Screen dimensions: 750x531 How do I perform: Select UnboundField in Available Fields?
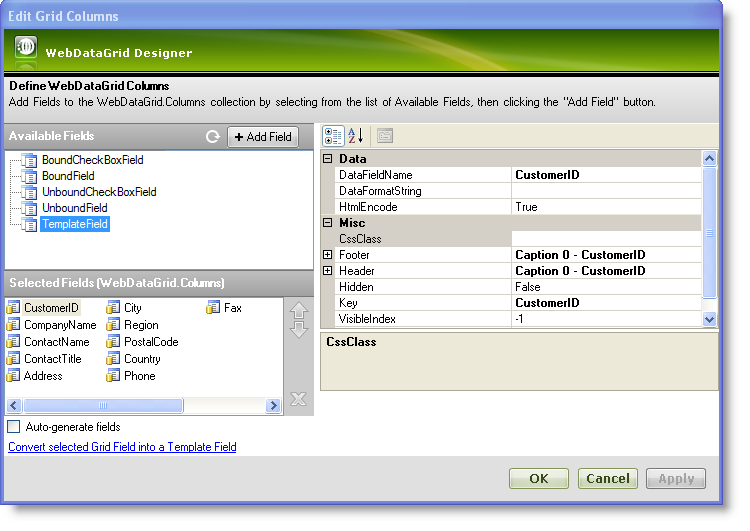point(75,208)
